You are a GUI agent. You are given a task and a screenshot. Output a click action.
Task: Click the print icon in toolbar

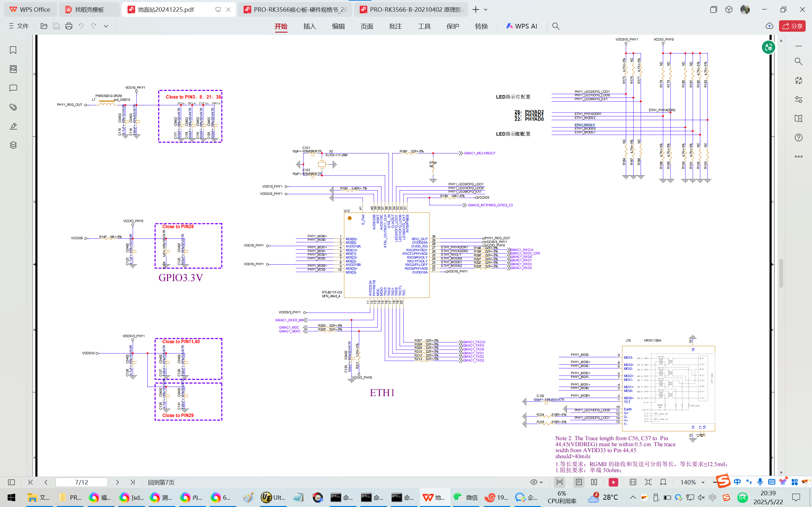[x=69, y=26]
